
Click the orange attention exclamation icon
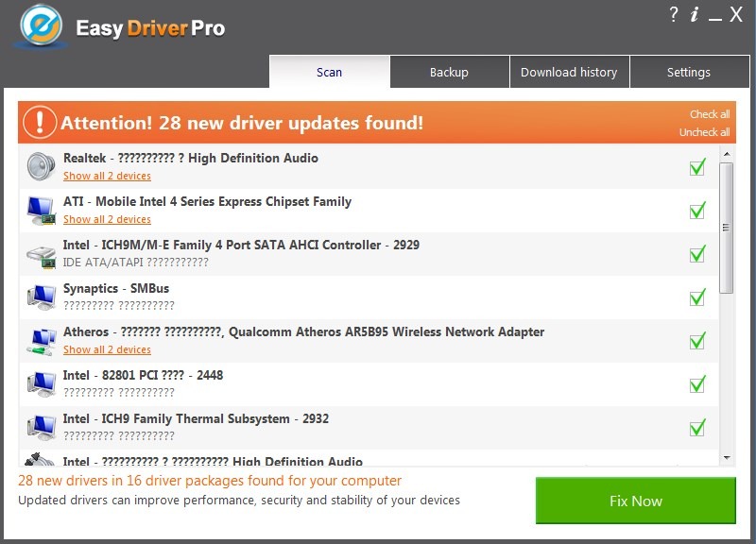[x=40, y=122]
